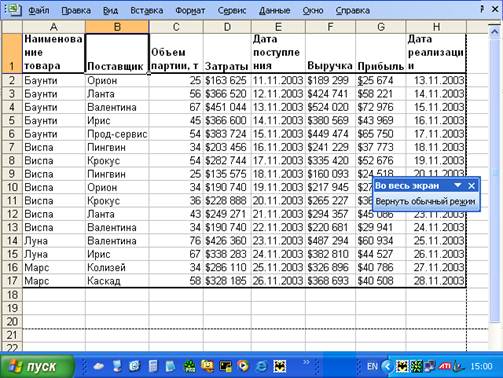Click the cloud icon in quick launch

pyautogui.click(x=99, y=367)
